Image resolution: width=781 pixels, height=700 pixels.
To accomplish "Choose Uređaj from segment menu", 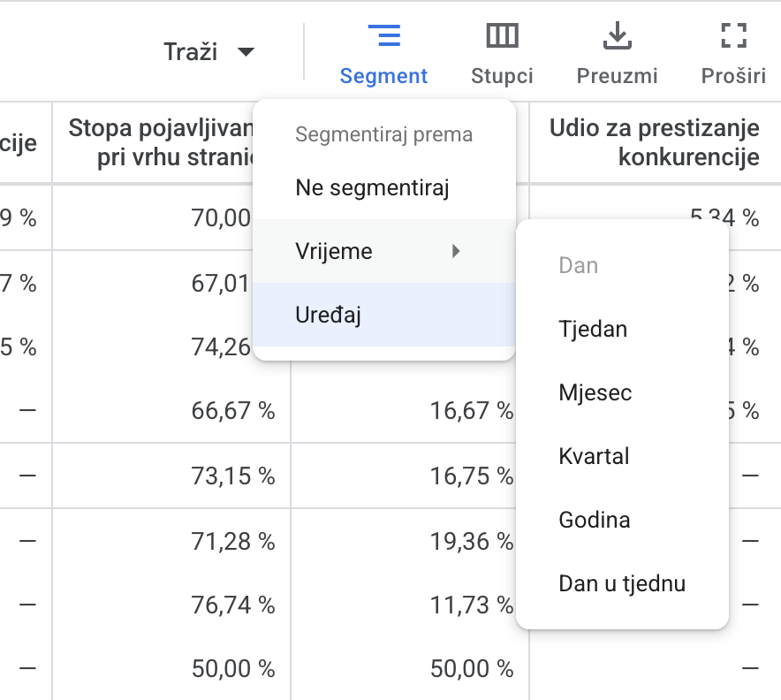I will point(329,316).
